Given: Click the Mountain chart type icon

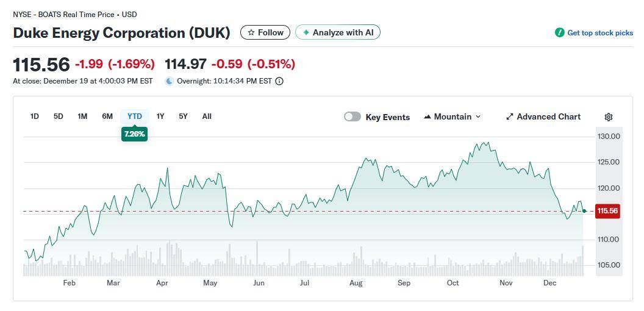Looking at the screenshot, I should click(428, 117).
